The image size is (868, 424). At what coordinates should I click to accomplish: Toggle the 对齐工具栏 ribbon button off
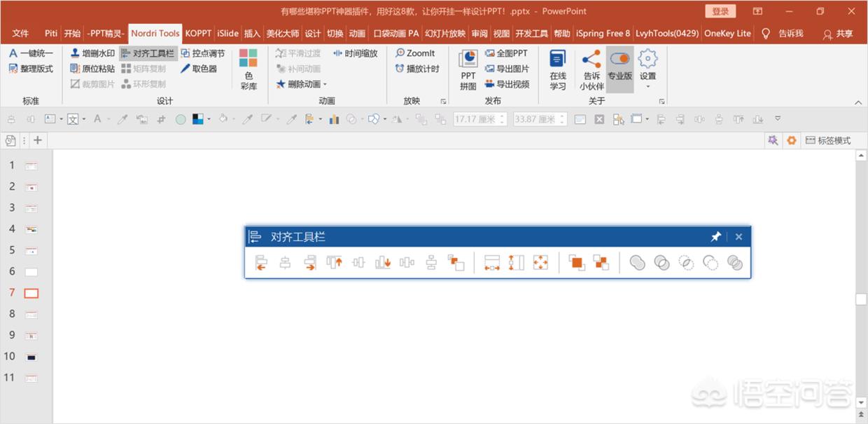pyautogui.click(x=149, y=53)
